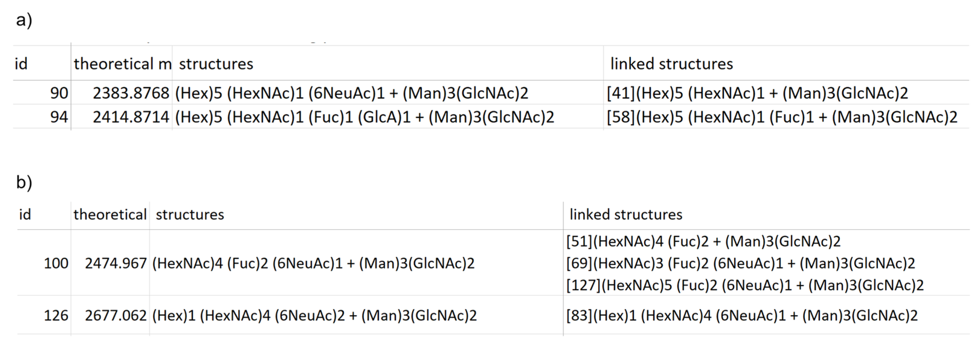The height and width of the screenshot is (345, 980).
Task: Select the theoretical mass cell 2383.8768
Action: (x=131, y=93)
